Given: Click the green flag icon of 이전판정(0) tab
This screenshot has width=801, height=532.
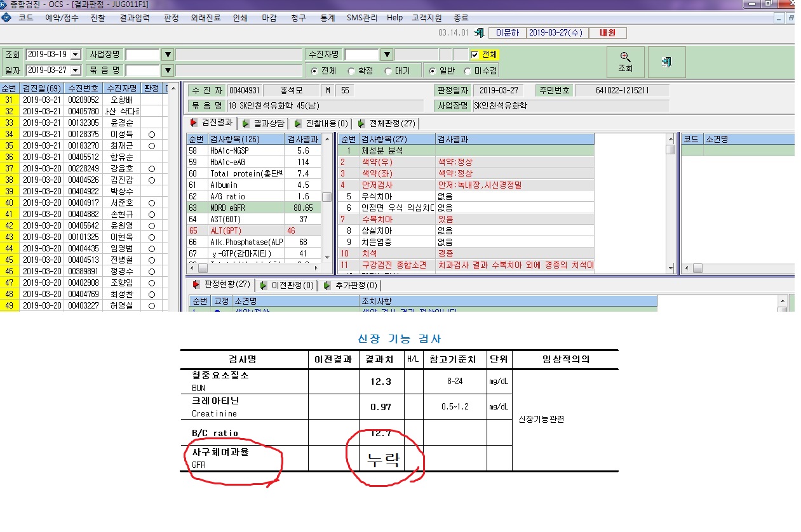Looking at the screenshot, I should (x=263, y=286).
